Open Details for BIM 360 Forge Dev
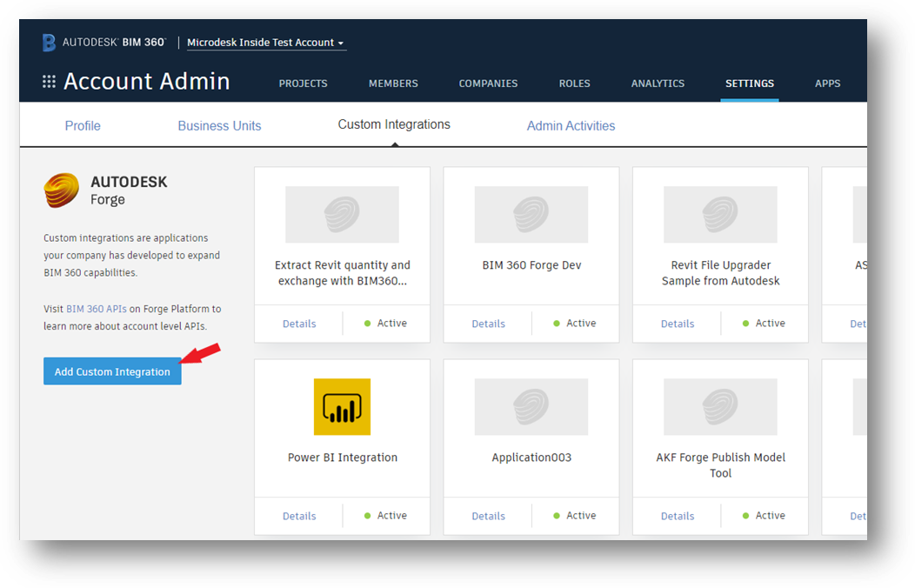 pyautogui.click(x=489, y=324)
